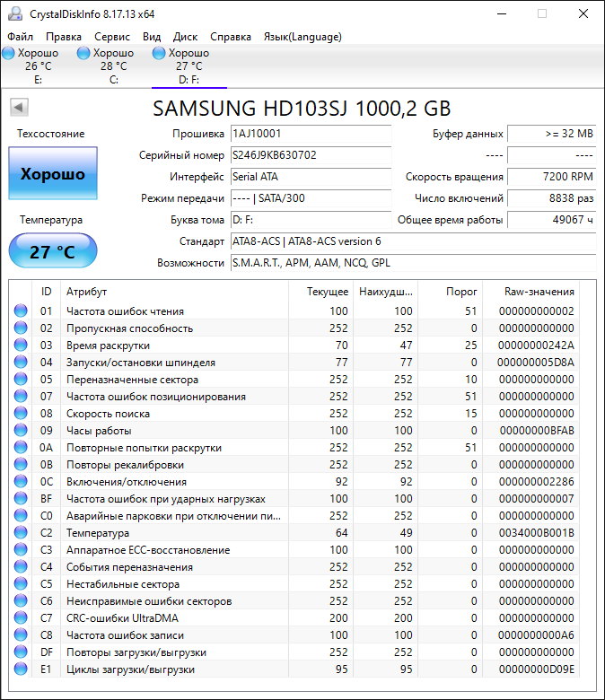Close the CrystalDiskInfo window

coord(583,13)
